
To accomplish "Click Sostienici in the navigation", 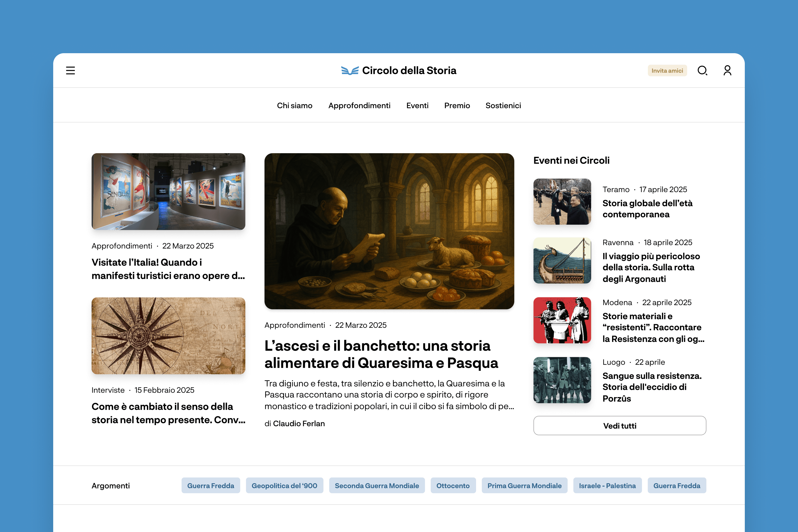I will [503, 106].
